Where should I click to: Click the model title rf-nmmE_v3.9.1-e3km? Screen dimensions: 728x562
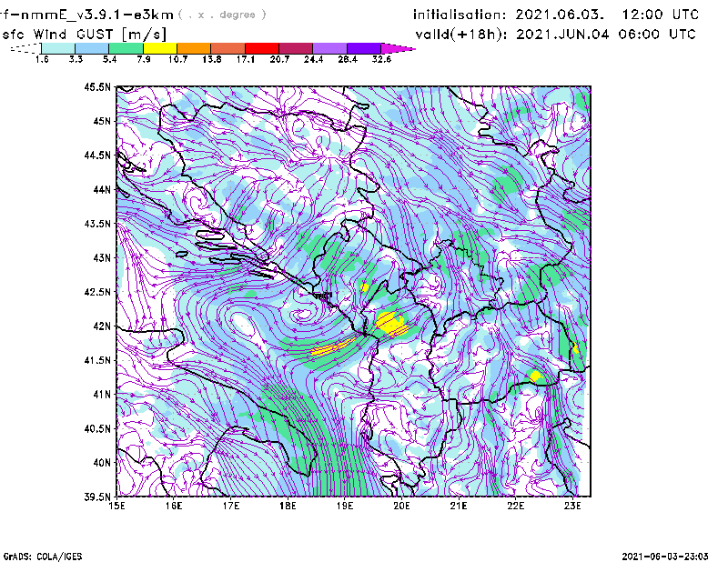click(x=86, y=15)
